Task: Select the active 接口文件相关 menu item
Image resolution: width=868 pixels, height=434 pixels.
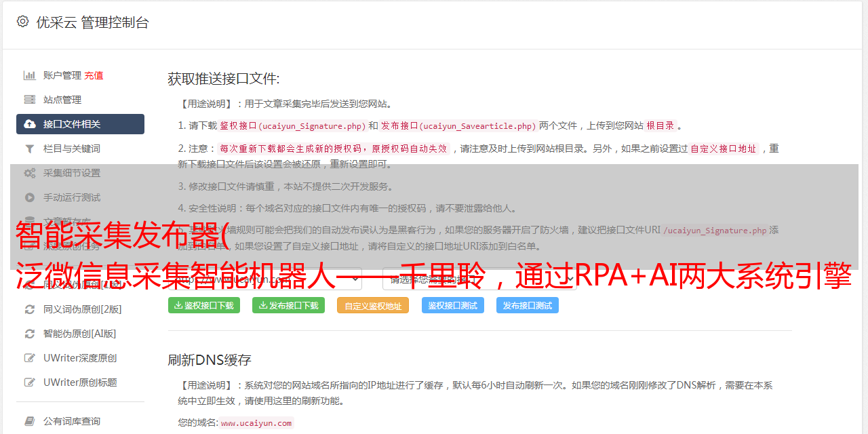Action: 80,124
